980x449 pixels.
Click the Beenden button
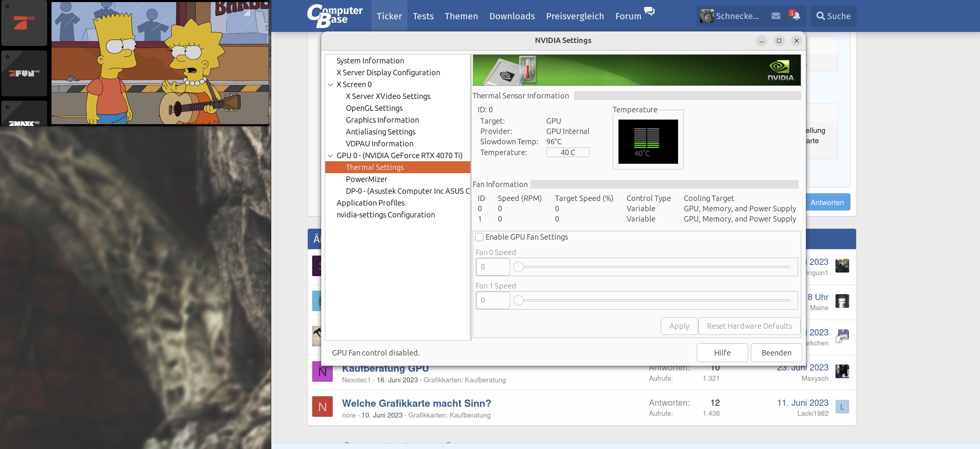click(x=776, y=353)
